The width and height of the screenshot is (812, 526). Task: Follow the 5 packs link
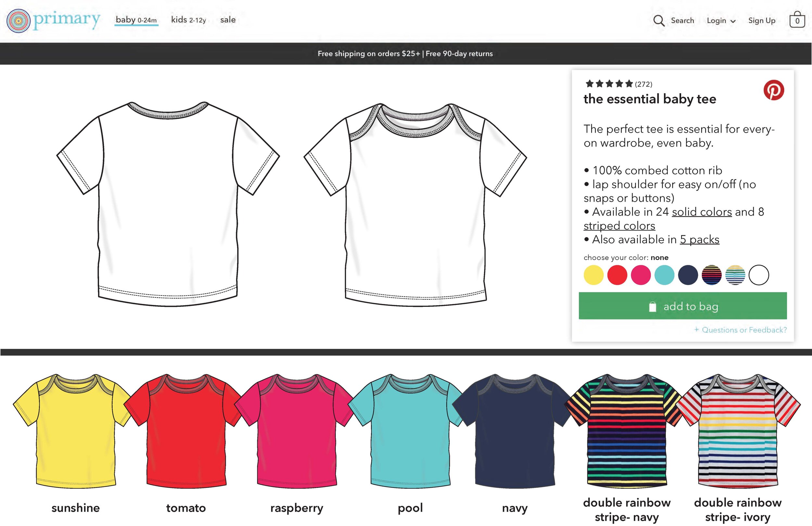coord(699,240)
